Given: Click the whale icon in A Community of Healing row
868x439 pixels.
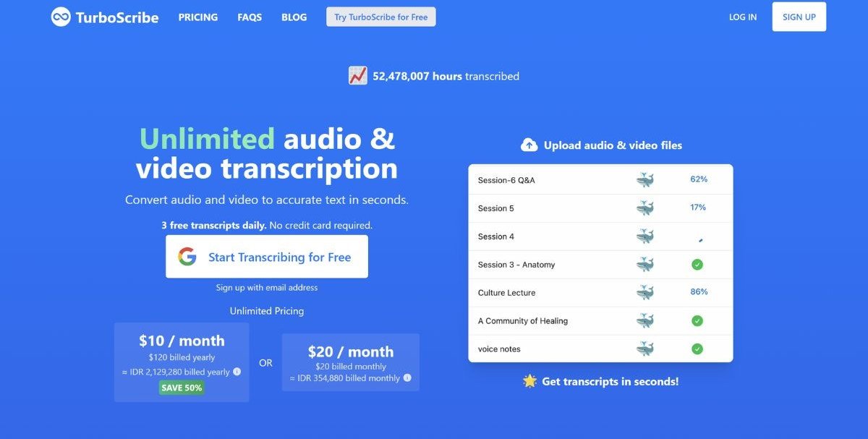Looking at the screenshot, I should [644, 321].
